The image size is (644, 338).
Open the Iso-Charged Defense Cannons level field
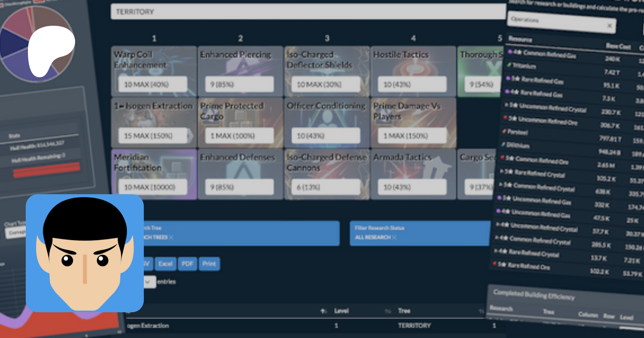326,187
